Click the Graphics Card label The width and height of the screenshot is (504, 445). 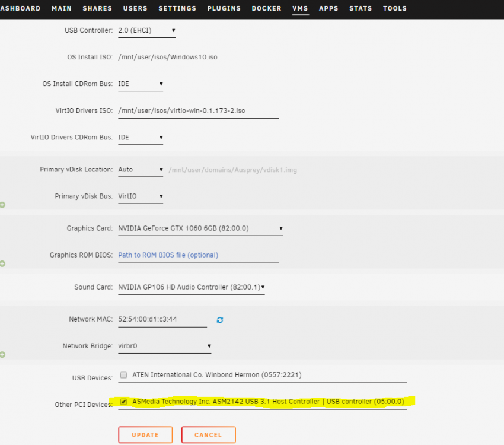(90, 228)
